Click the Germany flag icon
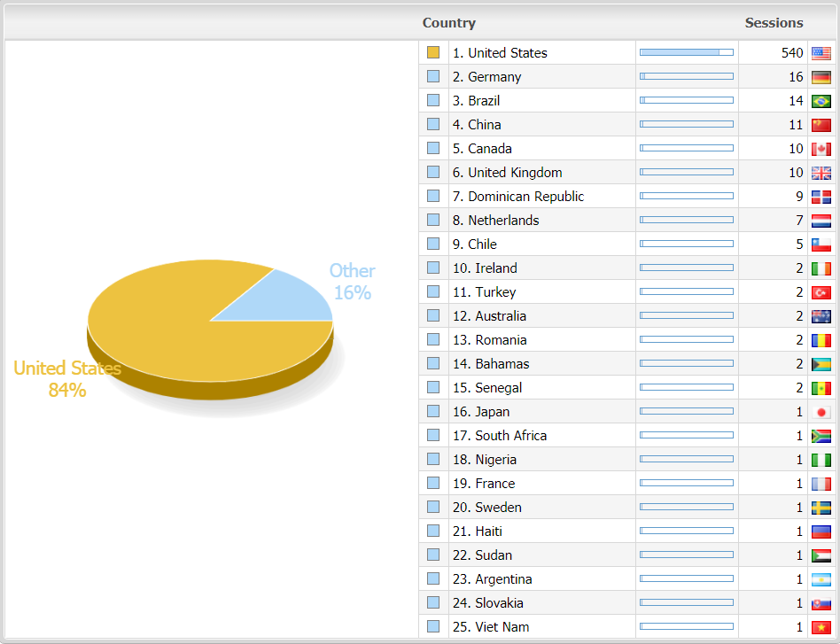840x644 pixels. coord(821,77)
